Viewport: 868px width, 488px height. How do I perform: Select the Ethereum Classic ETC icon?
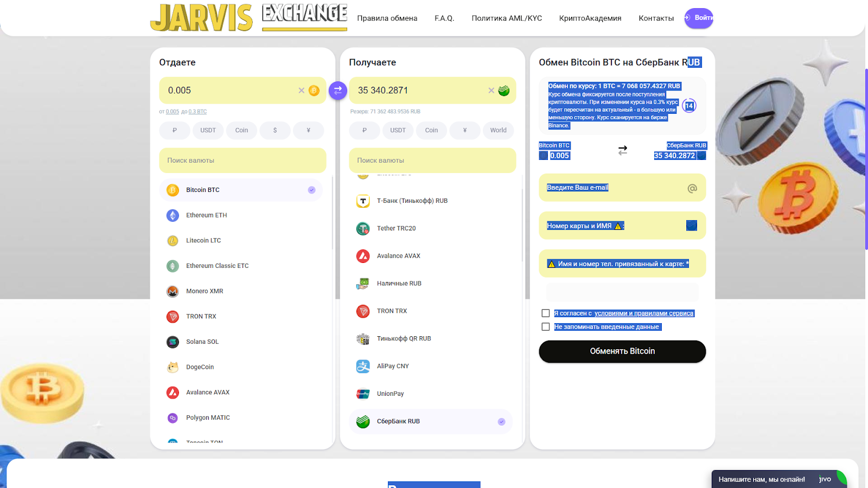(173, 266)
